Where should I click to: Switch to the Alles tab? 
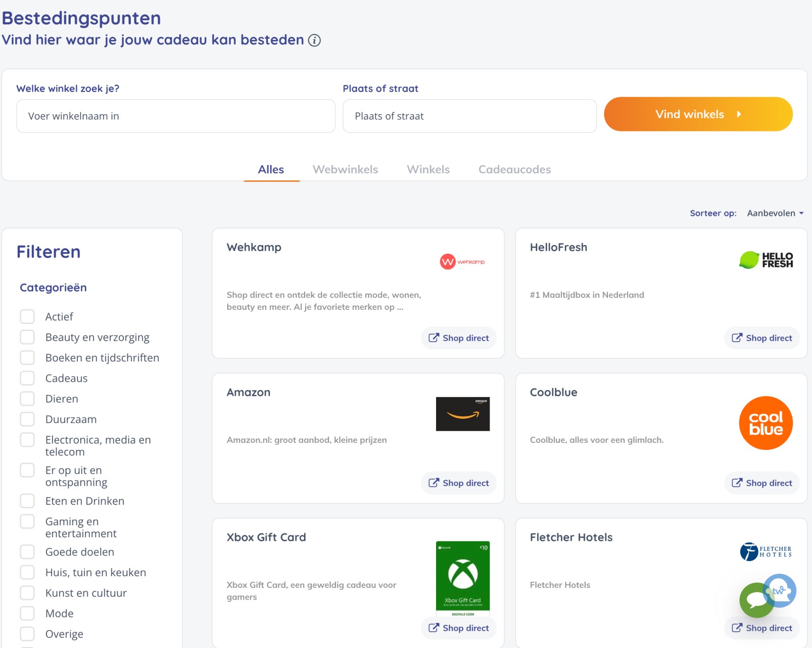point(271,169)
